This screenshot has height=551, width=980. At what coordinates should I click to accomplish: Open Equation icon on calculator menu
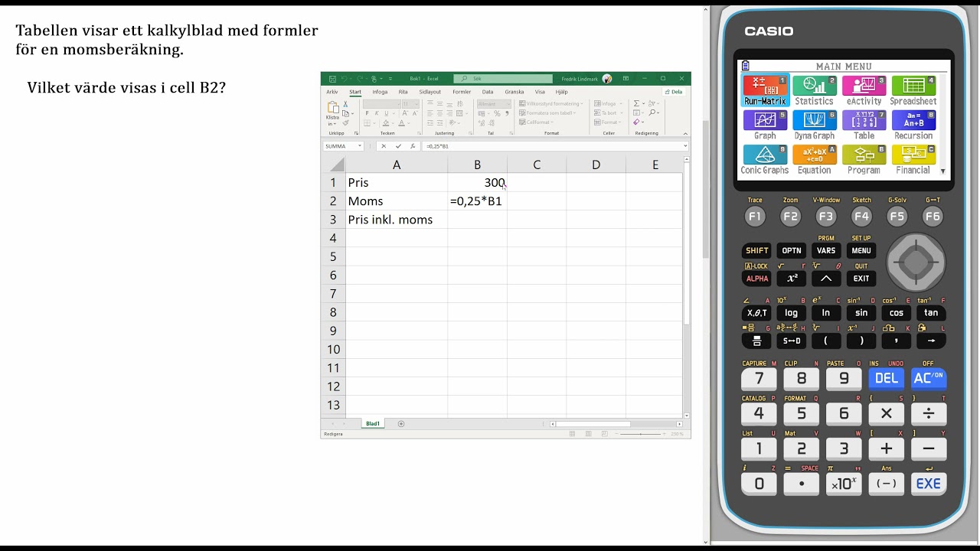[x=814, y=160]
